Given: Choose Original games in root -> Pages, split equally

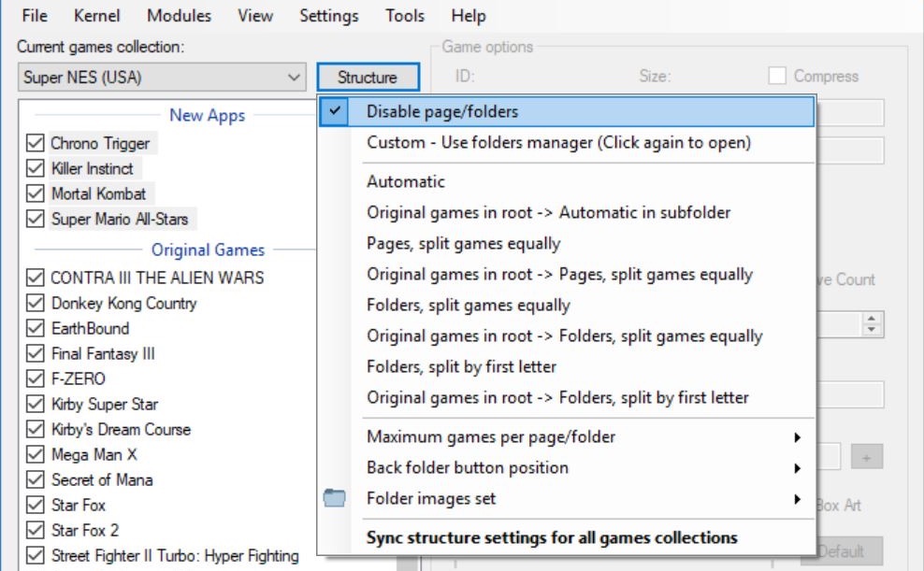Looking at the screenshot, I should point(567,275).
